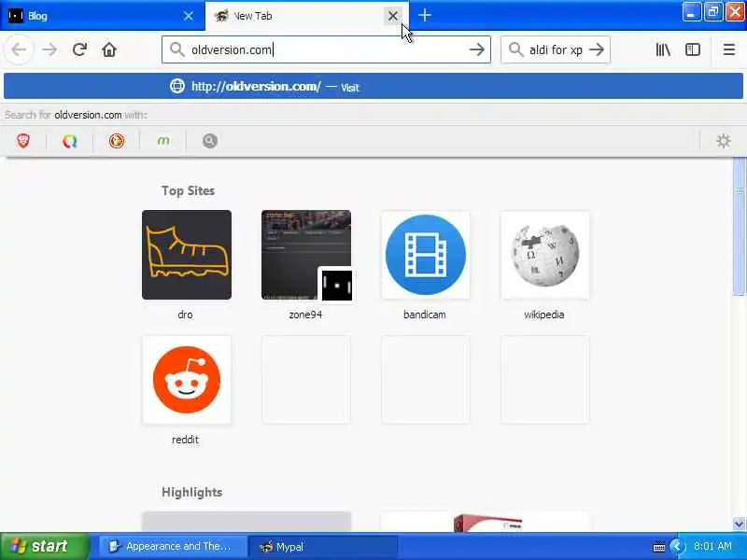
Task: Open the Windows start menu
Action: 44,546
